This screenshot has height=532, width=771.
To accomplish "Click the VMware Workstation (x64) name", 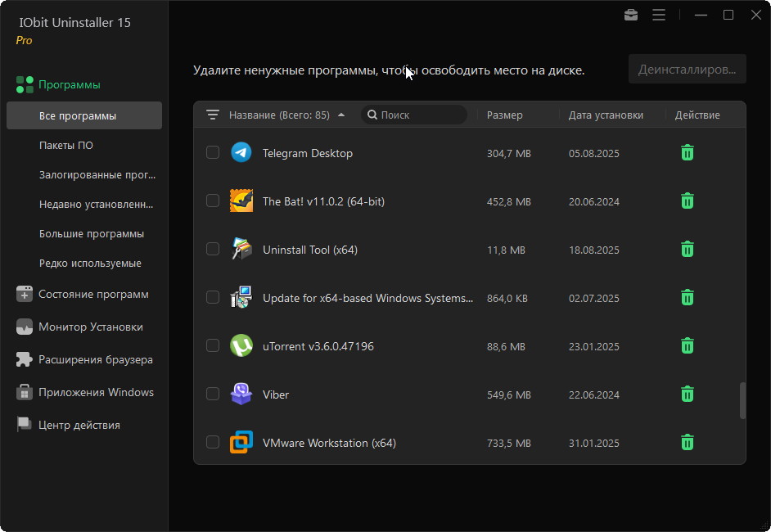I will point(329,443).
